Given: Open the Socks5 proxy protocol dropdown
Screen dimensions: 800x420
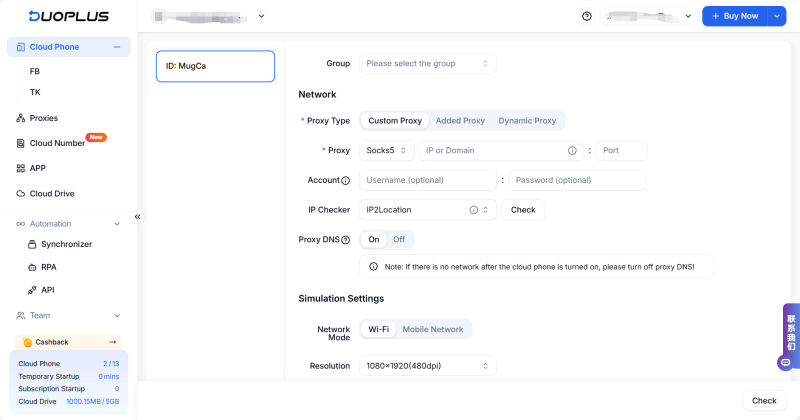Looking at the screenshot, I should click(386, 151).
